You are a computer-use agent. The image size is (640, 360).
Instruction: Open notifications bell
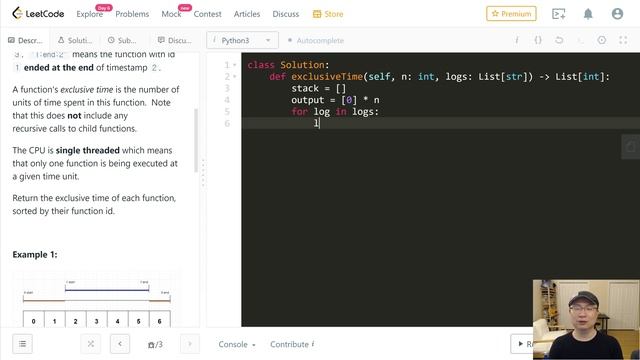(x=588, y=14)
